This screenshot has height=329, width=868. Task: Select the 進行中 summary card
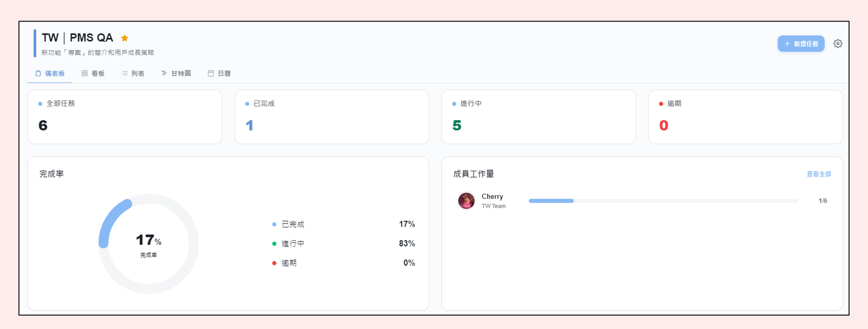[539, 117]
